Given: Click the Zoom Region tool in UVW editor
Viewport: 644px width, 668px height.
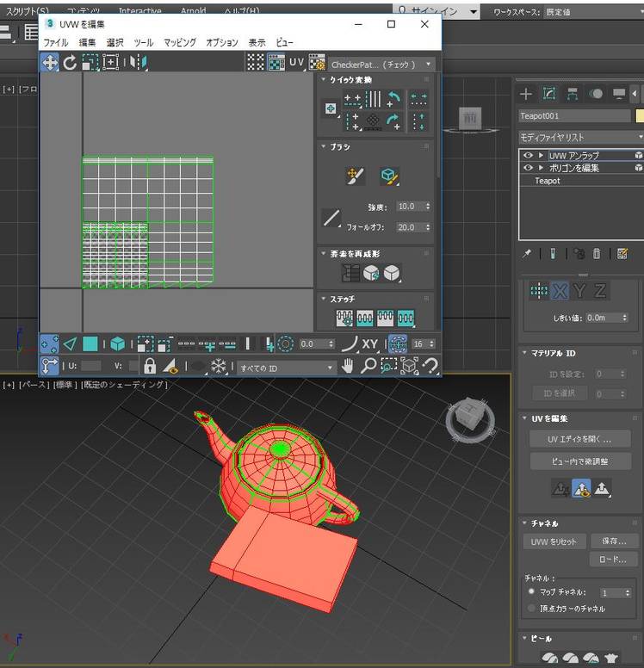Looking at the screenshot, I should click(x=388, y=366).
